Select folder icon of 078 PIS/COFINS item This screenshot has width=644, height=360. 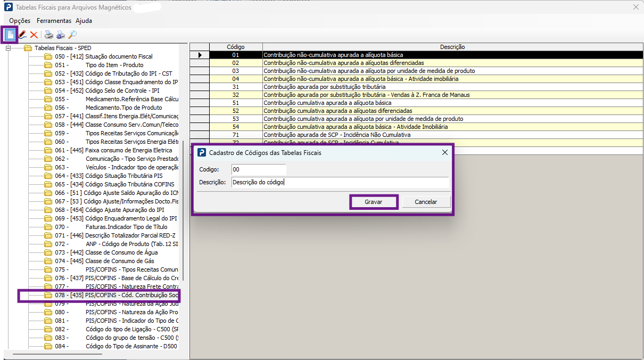click(x=48, y=295)
